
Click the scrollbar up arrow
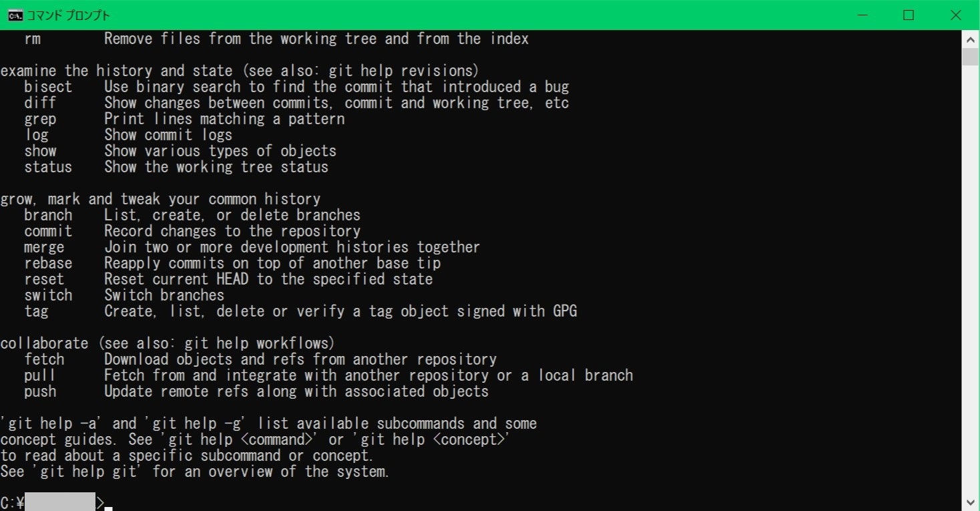pos(970,39)
